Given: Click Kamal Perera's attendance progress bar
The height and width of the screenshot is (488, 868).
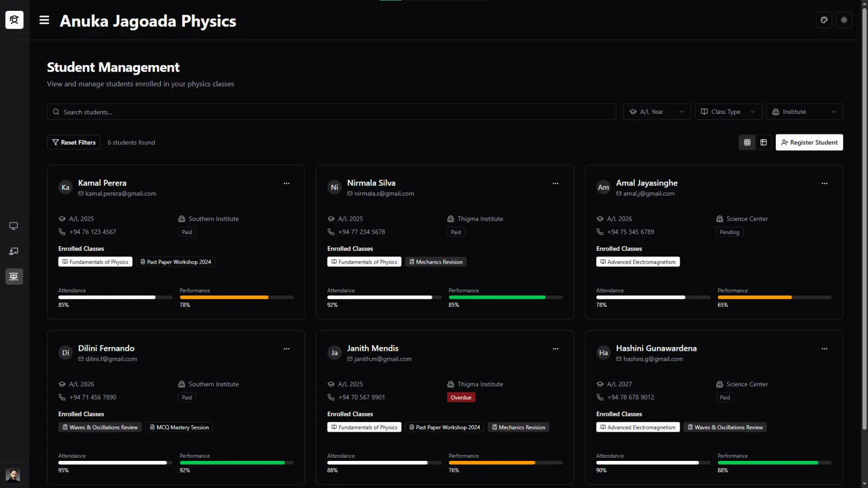Looking at the screenshot, I should point(116,297).
